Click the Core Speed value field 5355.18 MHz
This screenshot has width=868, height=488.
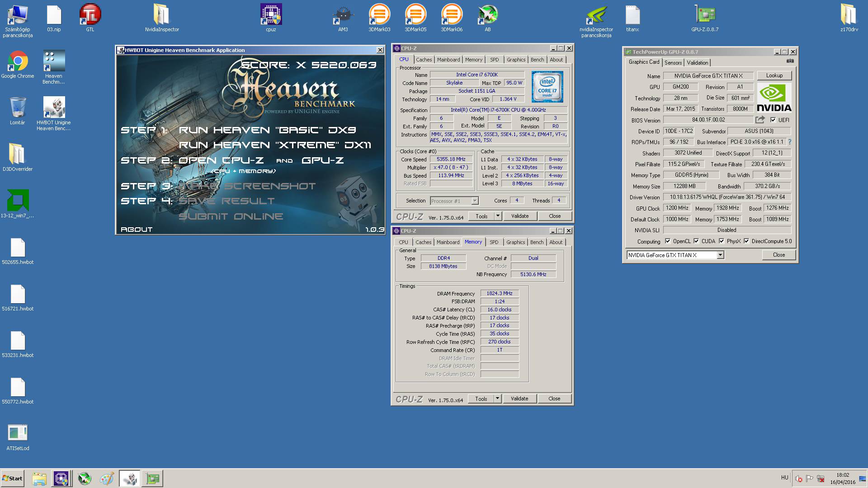pyautogui.click(x=451, y=159)
